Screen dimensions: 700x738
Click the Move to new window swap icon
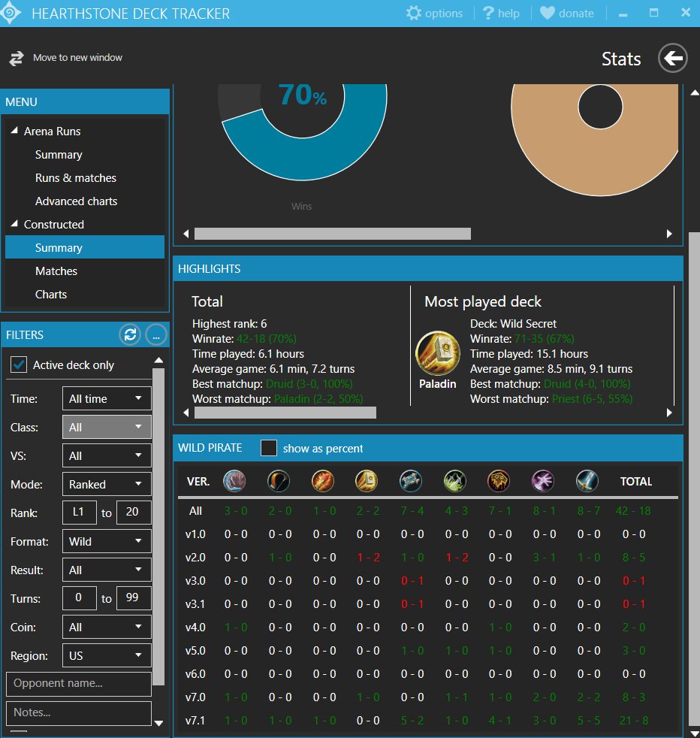17,59
